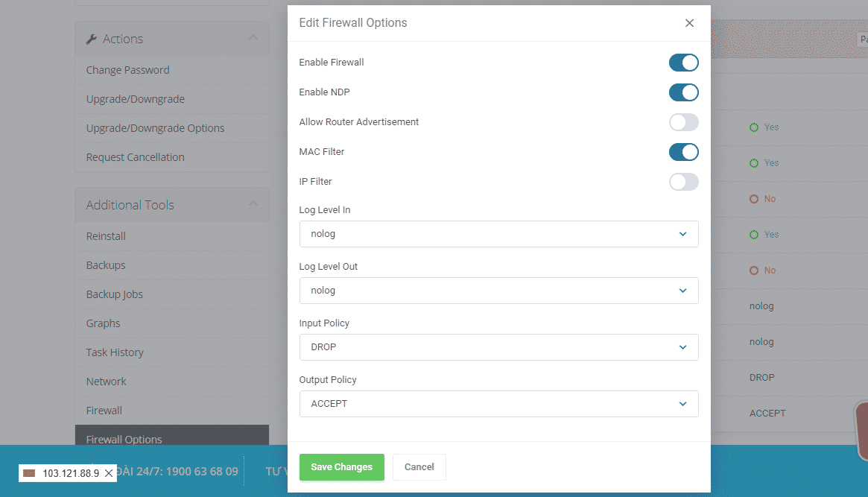Image resolution: width=868 pixels, height=497 pixels.
Task: Select Backups in Additional Tools
Action: coord(106,265)
